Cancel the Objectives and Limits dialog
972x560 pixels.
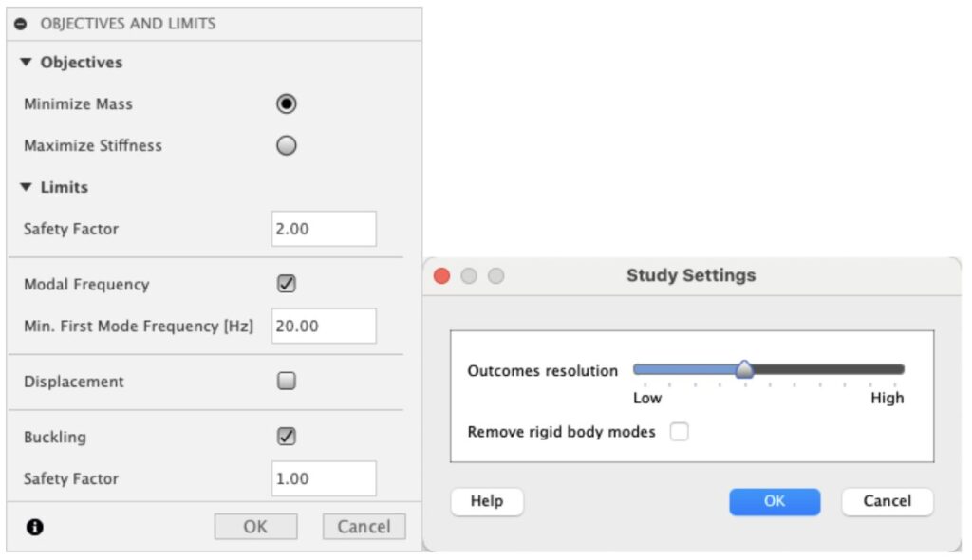coord(364,525)
